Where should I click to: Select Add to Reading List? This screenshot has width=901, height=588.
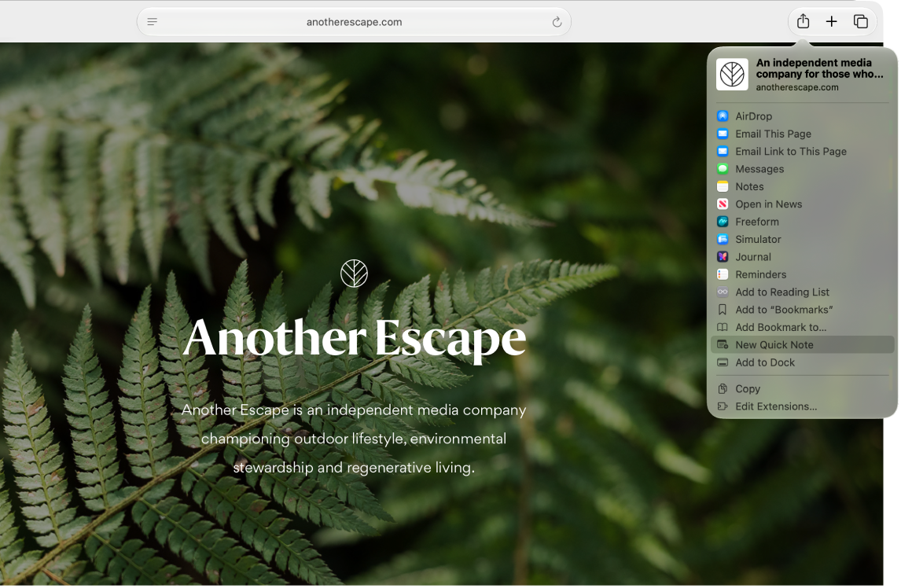pos(804,292)
